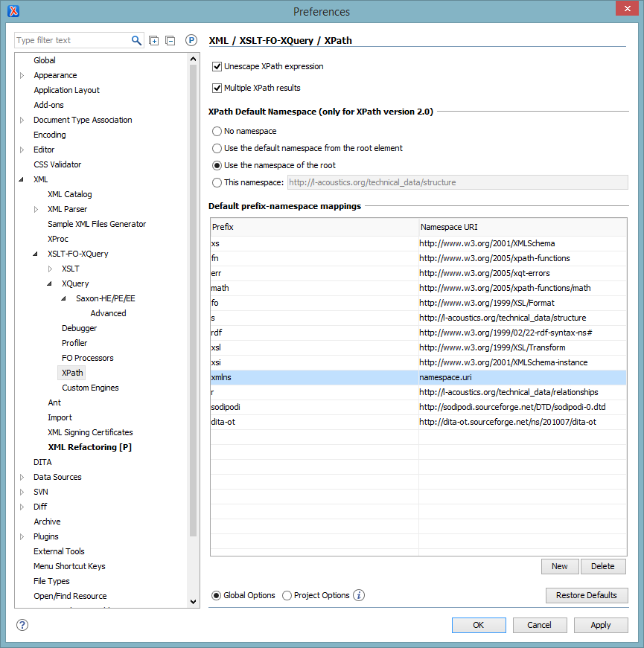Open the Global preferences page
The height and width of the screenshot is (648, 644).
pyautogui.click(x=45, y=60)
